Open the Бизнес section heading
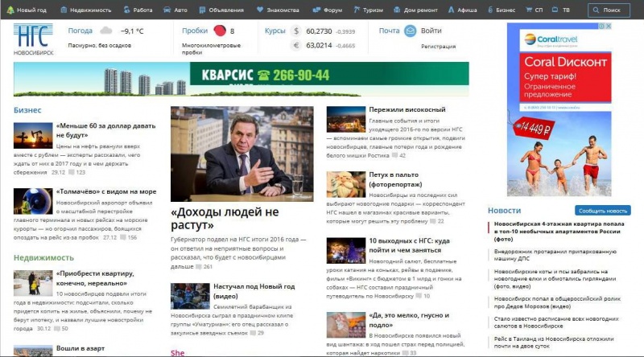 tap(27, 110)
